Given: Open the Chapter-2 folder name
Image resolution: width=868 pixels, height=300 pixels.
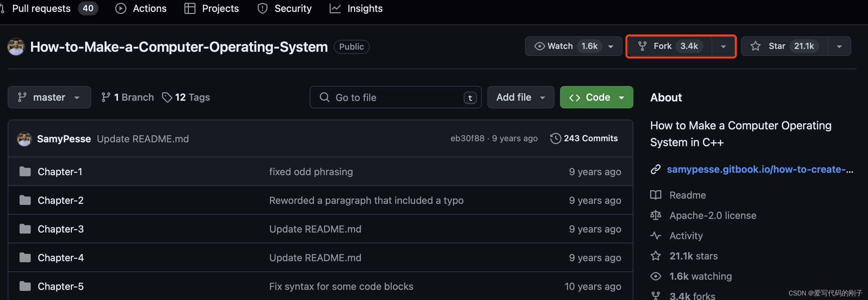Looking at the screenshot, I should [x=61, y=200].
